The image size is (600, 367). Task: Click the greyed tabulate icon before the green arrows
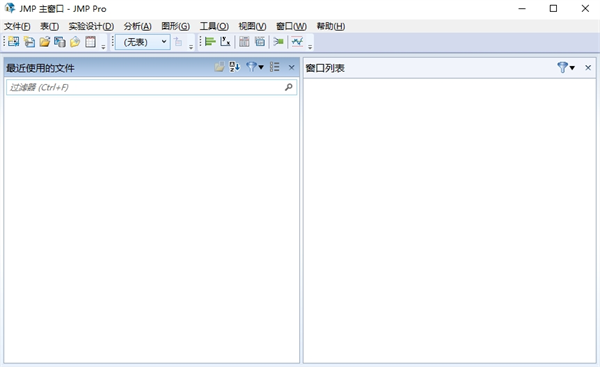(260, 41)
